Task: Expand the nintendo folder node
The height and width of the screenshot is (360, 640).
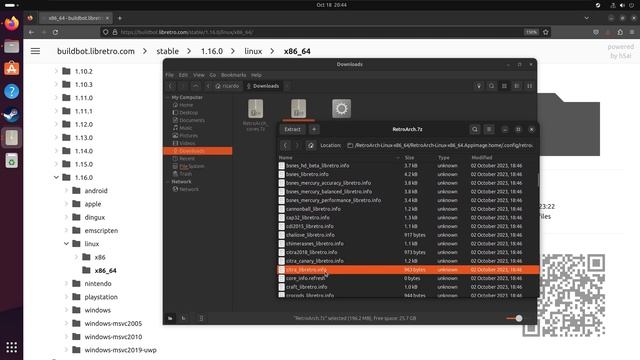Action: point(66,283)
